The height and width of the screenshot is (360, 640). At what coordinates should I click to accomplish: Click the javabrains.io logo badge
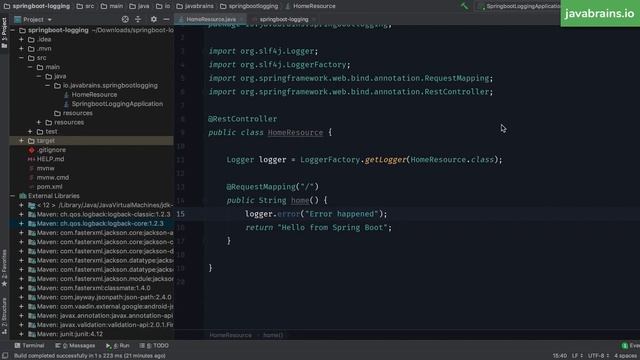(600, 13)
